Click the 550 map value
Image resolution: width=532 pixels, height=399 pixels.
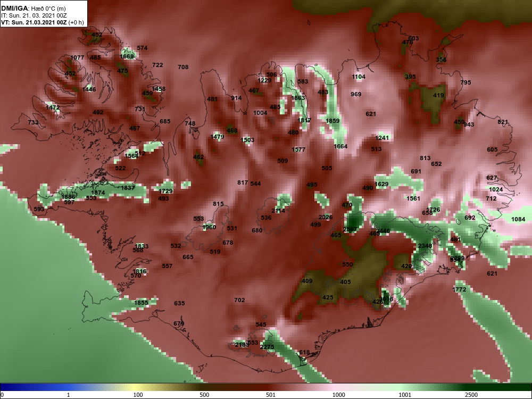tap(347, 264)
